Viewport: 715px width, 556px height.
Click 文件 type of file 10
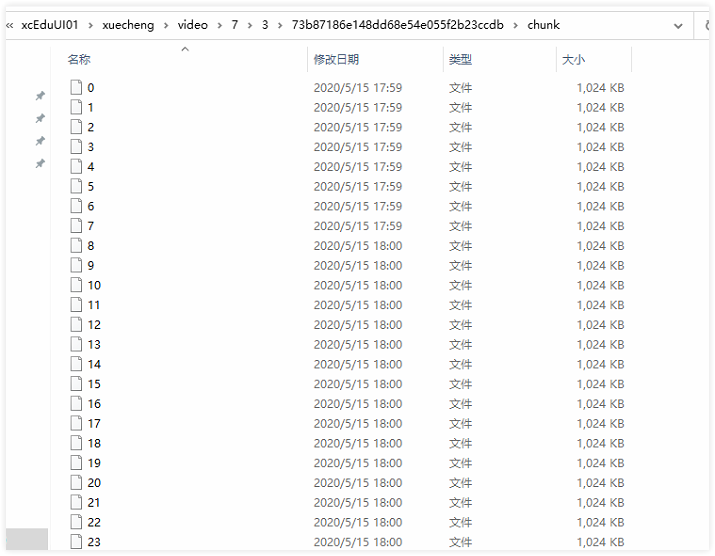pos(461,285)
